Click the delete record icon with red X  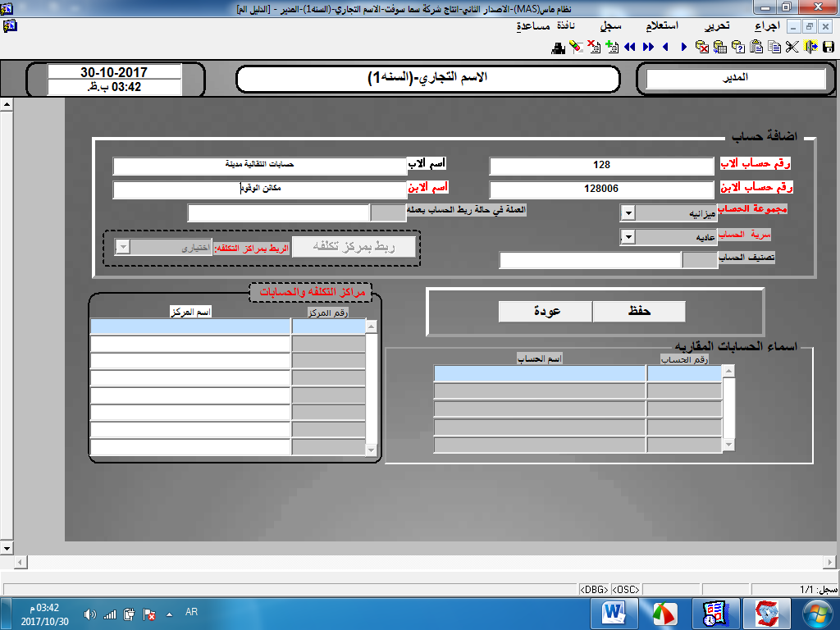pos(593,47)
